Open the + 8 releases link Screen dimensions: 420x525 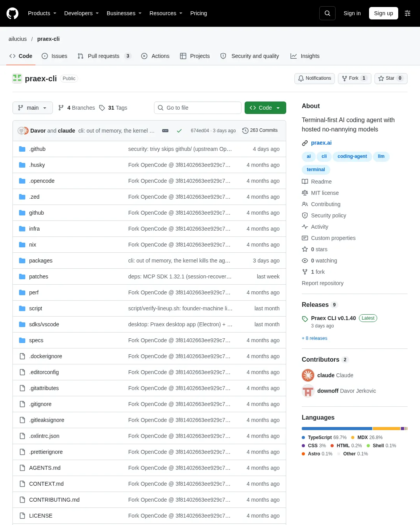pyautogui.click(x=315, y=338)
